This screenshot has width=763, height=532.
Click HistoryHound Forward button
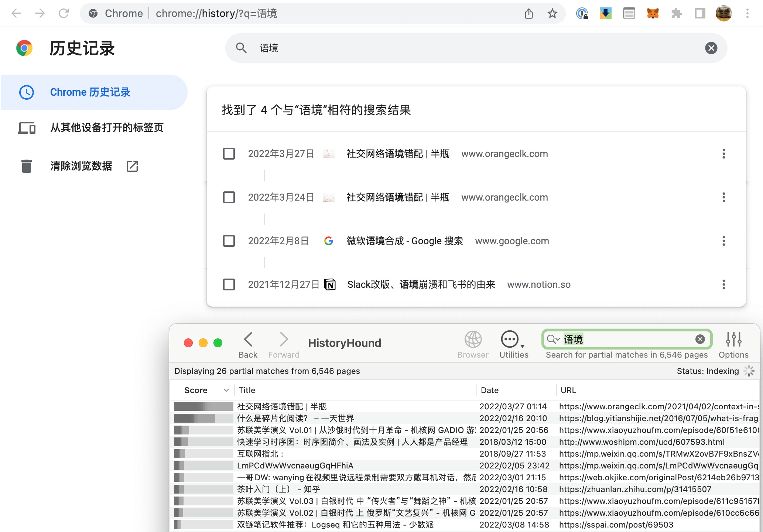click(x=284, y=345)
